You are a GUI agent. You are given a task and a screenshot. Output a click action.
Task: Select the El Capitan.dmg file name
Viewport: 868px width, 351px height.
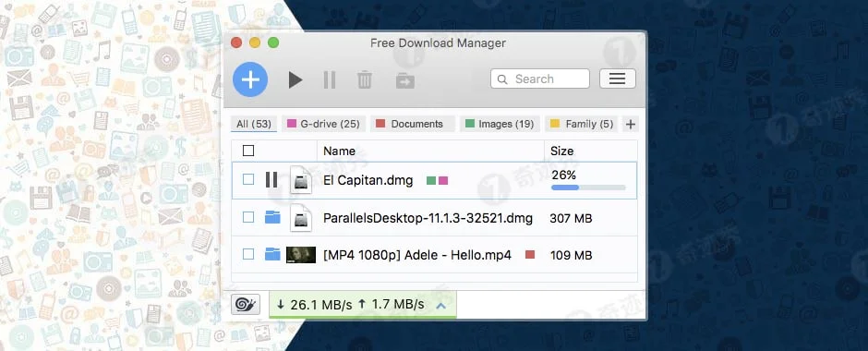tap(368, 180)
